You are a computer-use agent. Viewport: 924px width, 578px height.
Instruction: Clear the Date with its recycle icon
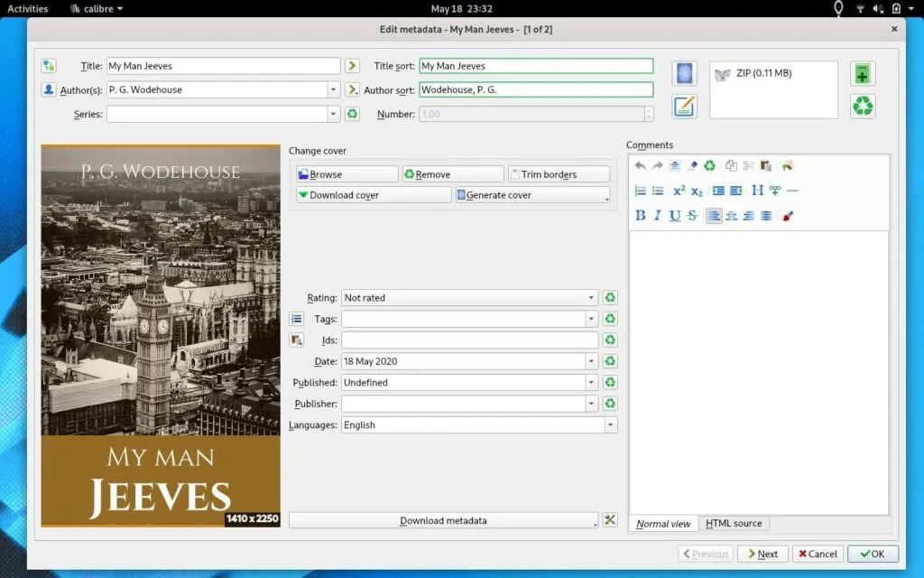pos(610,361)
